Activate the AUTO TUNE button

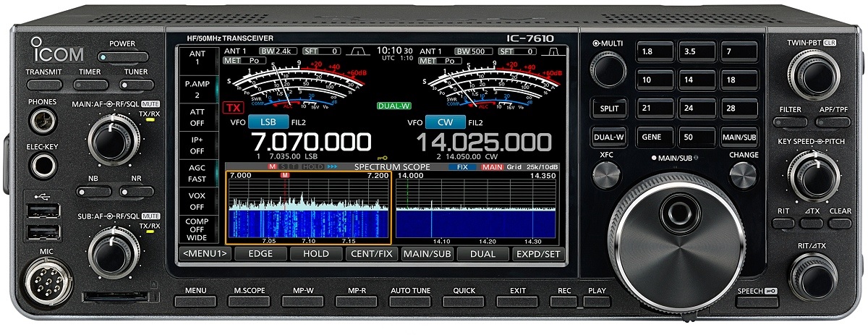tap(410, 300)
